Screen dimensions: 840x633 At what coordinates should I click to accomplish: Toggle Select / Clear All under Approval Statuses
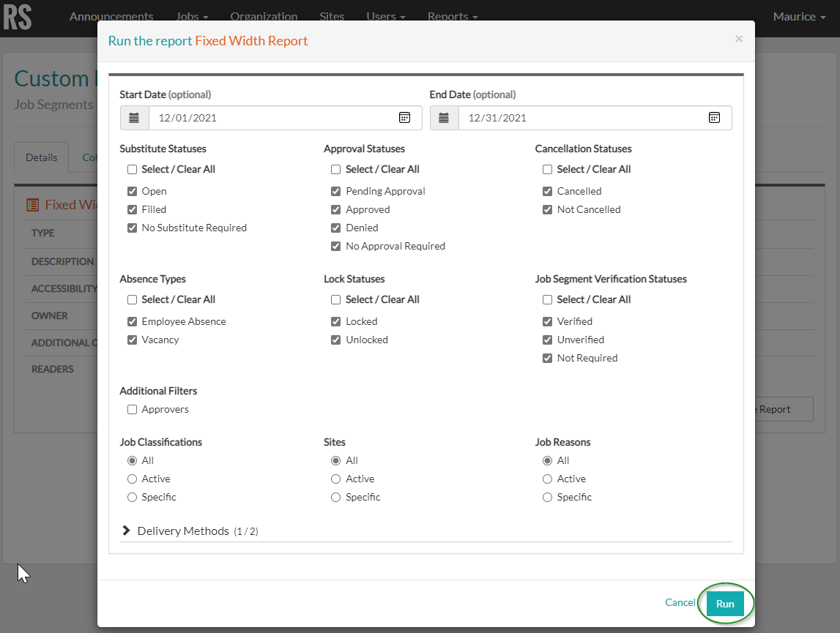pyautogui.click(x=335, y=169)
